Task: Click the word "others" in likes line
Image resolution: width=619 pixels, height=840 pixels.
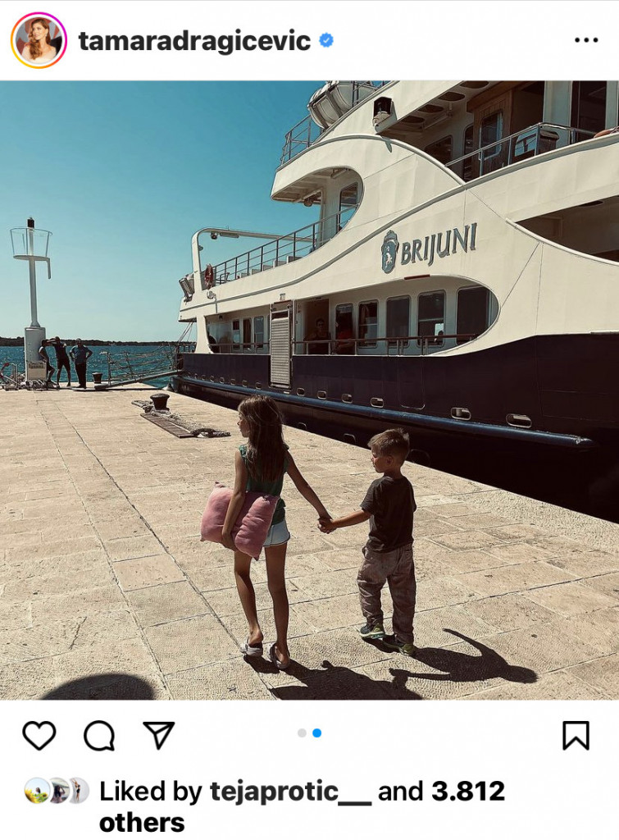Action: (142, 822)
